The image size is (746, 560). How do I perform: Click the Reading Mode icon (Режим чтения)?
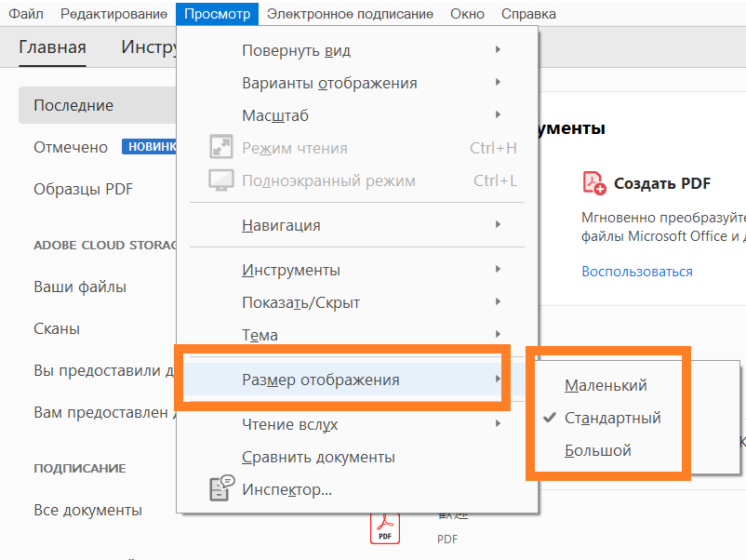221,148
